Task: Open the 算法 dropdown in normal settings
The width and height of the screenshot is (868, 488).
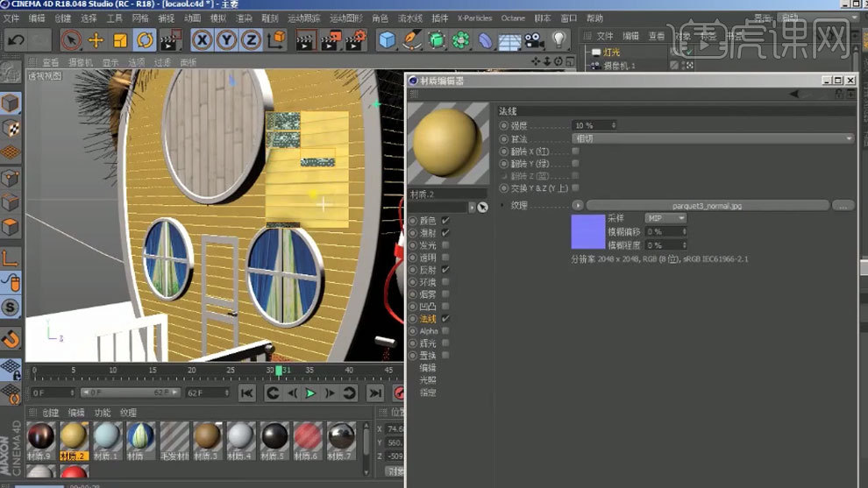Action: click(713, 138)
